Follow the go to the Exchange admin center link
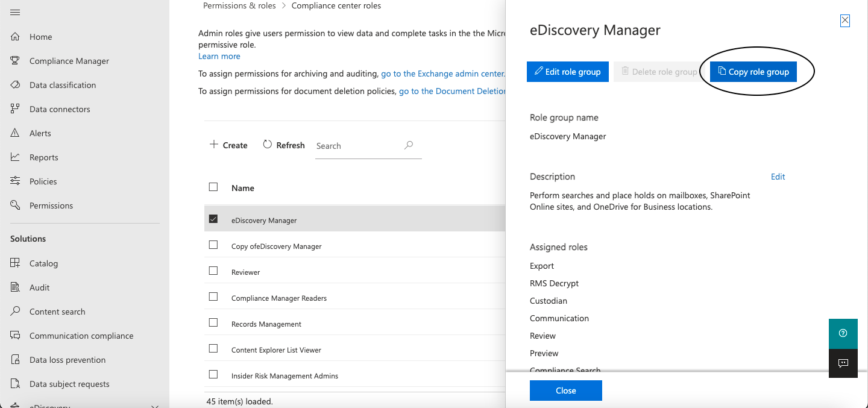The image size is (868, 408). 443,74
